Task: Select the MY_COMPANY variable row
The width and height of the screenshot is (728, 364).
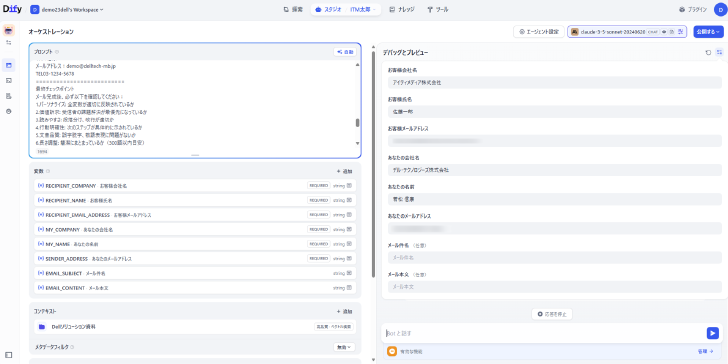Action: 195,229
